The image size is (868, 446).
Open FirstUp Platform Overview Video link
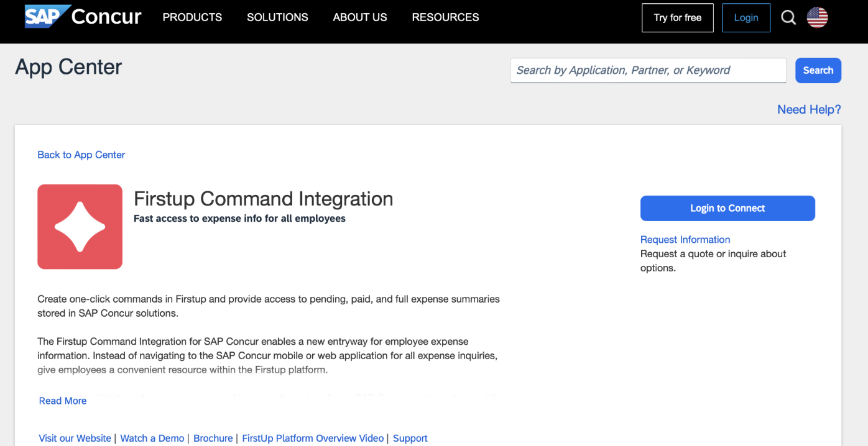point(313,438)
